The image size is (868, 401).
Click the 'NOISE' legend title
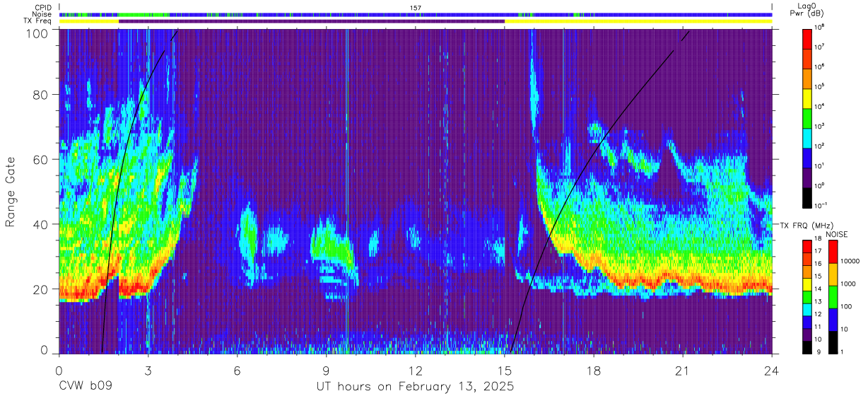[x=838, y=234]
